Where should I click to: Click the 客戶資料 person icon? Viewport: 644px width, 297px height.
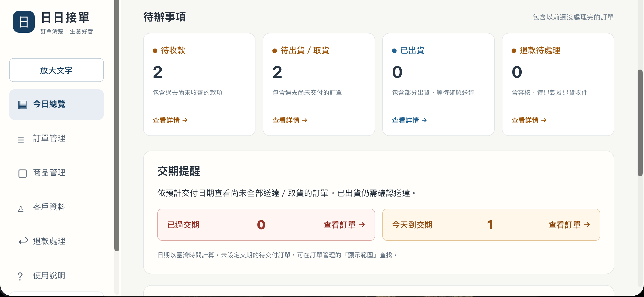(21, 208)
